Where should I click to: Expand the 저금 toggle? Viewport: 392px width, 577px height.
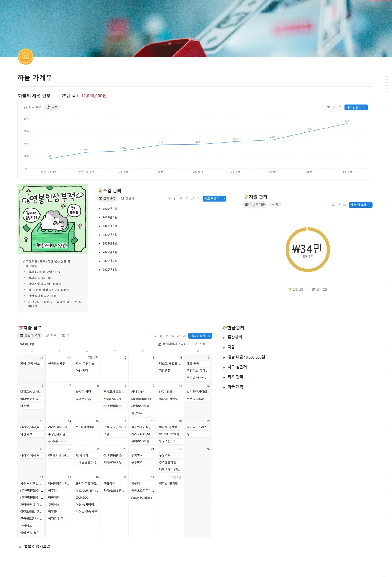224,348
